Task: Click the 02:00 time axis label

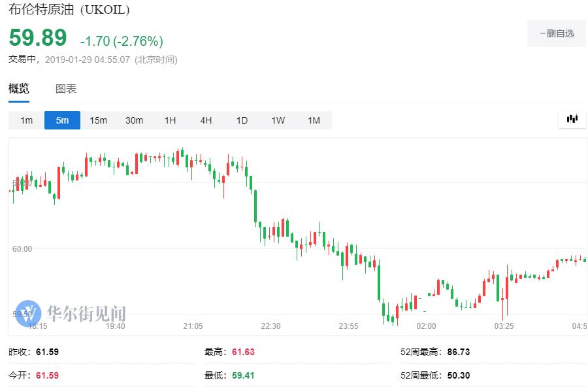Action: tap(427, 326)
